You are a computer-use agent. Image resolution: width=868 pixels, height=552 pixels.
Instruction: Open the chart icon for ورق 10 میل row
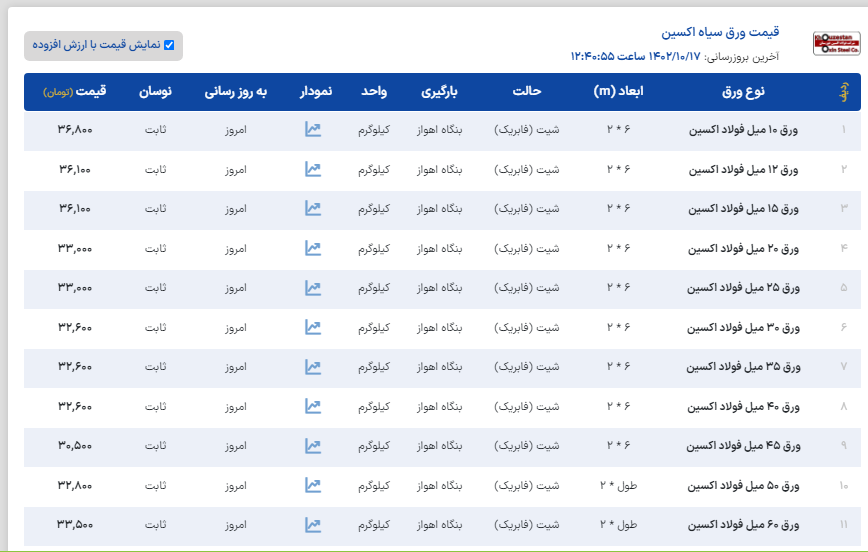tap(313, 130)
